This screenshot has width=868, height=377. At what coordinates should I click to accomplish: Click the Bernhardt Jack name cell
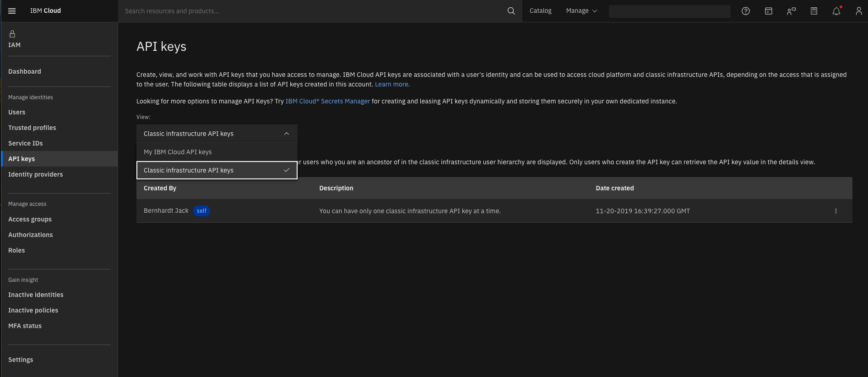click(166, 210)
